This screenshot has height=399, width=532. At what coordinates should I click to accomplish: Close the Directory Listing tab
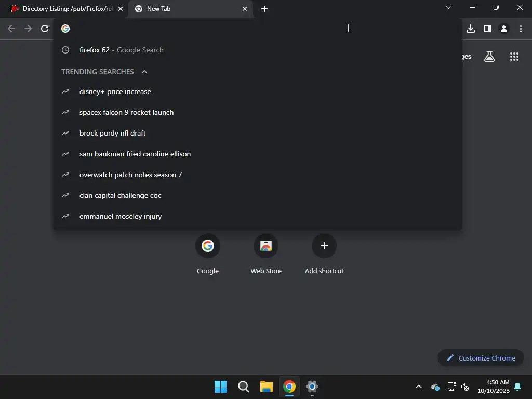121,9
